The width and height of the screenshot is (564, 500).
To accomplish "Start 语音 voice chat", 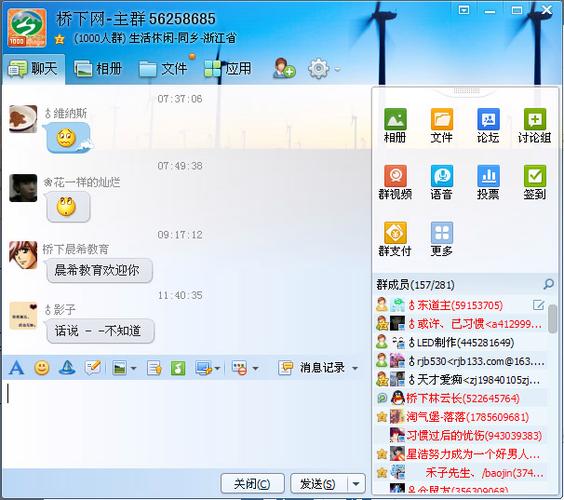I will coord(441,182).
